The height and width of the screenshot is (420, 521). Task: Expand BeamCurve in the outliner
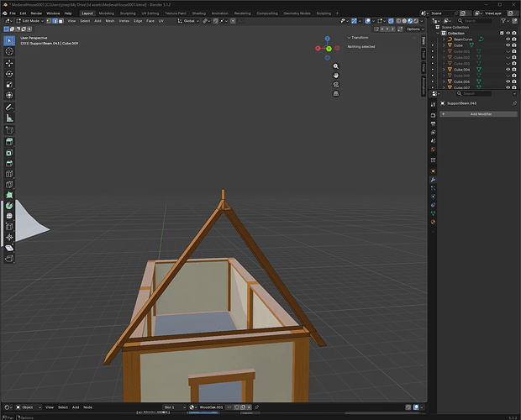click(x=444, y=39)
